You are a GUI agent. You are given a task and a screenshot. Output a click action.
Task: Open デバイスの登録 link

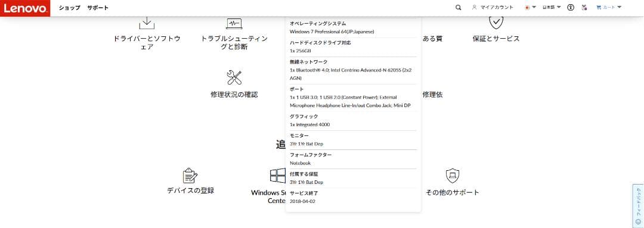[x=190, y=190]
